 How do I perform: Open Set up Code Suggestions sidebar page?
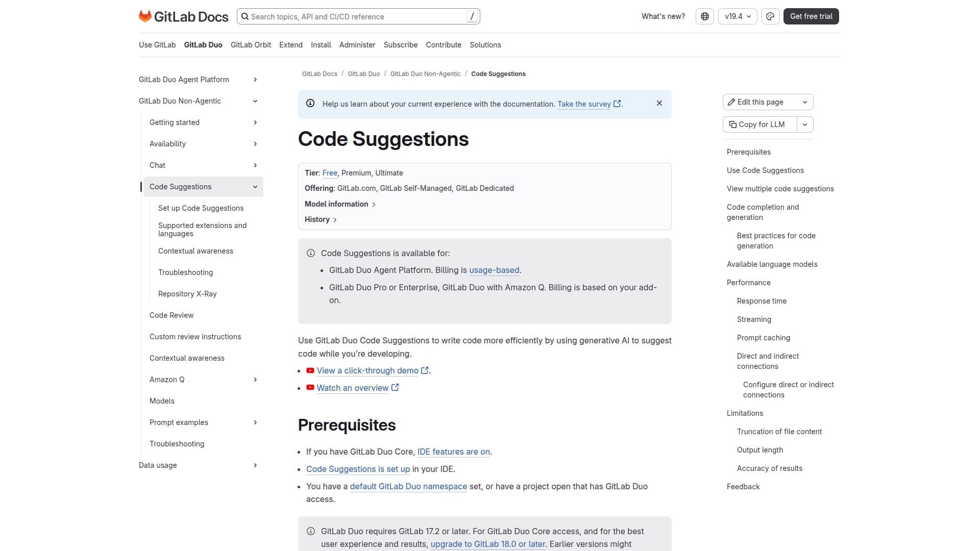pos(201,208)
